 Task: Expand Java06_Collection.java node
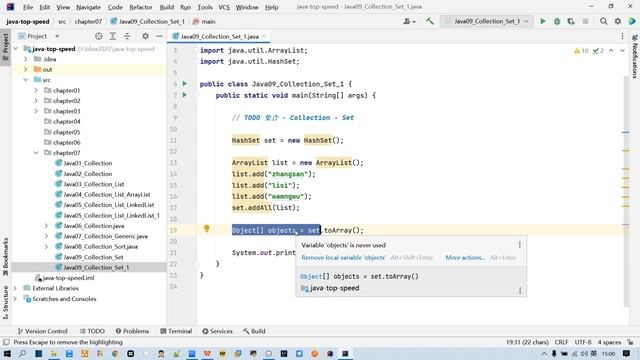coord(46,226)
